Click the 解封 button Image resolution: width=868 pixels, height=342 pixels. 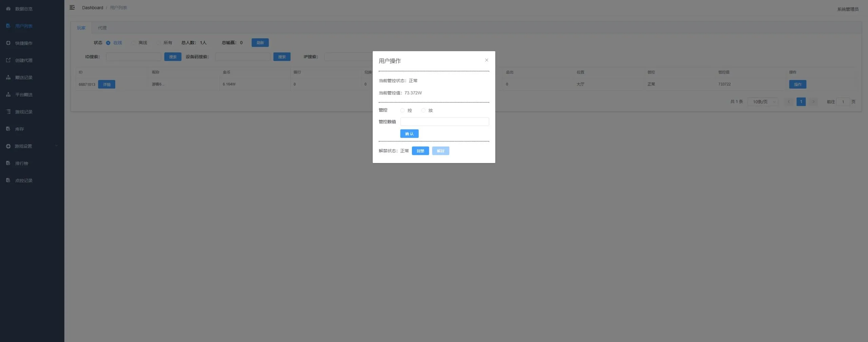click(440, 151)
